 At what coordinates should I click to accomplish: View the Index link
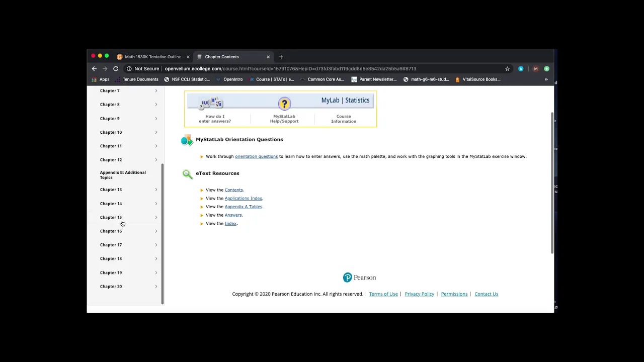(230, 224)
